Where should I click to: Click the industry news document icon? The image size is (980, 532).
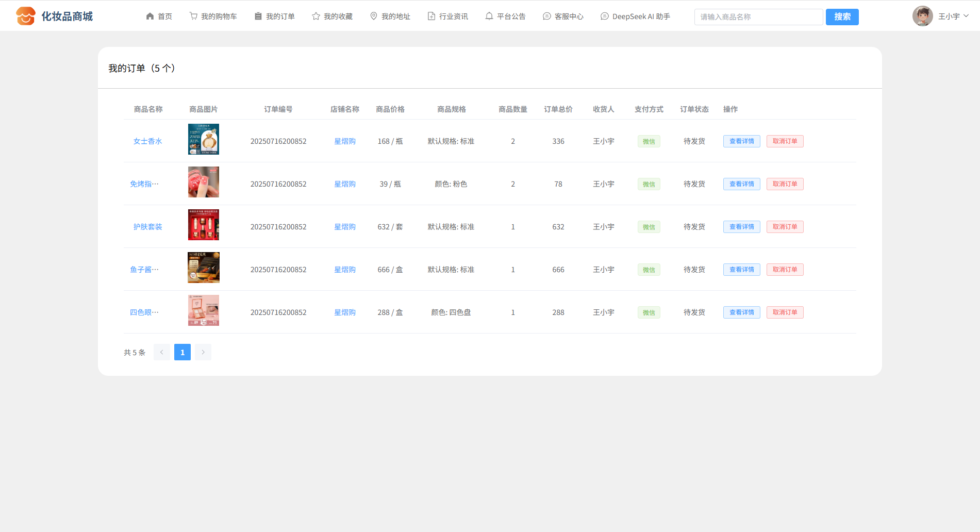tap(431, 16)
